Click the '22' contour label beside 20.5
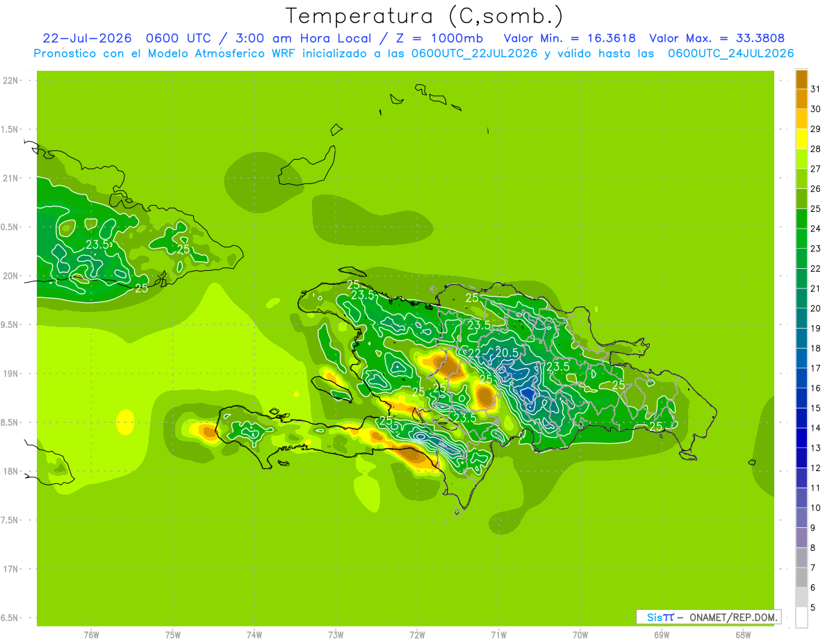 click(475, 354)
